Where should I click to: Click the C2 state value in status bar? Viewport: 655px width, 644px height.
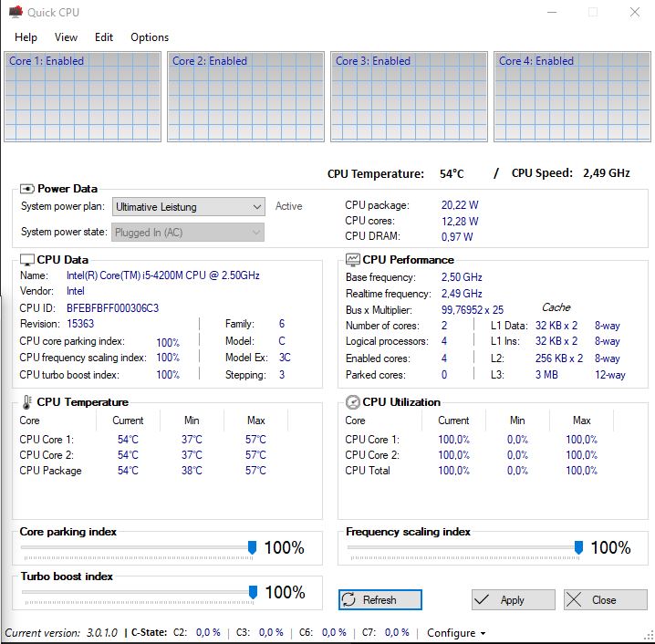pyautogui.click(x=208, y=632)
